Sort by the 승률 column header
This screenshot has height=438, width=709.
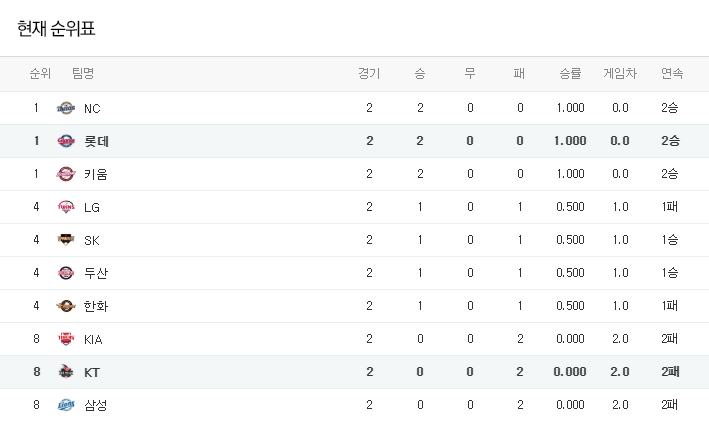[x=570, y=74]
